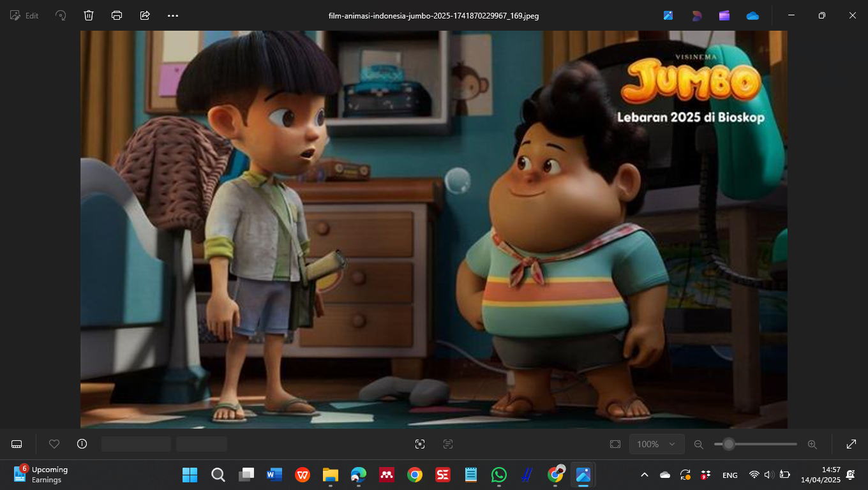Open the second Chrome profile icon on the taskbar
868x490 pixels.
click(x=555, y=475)
